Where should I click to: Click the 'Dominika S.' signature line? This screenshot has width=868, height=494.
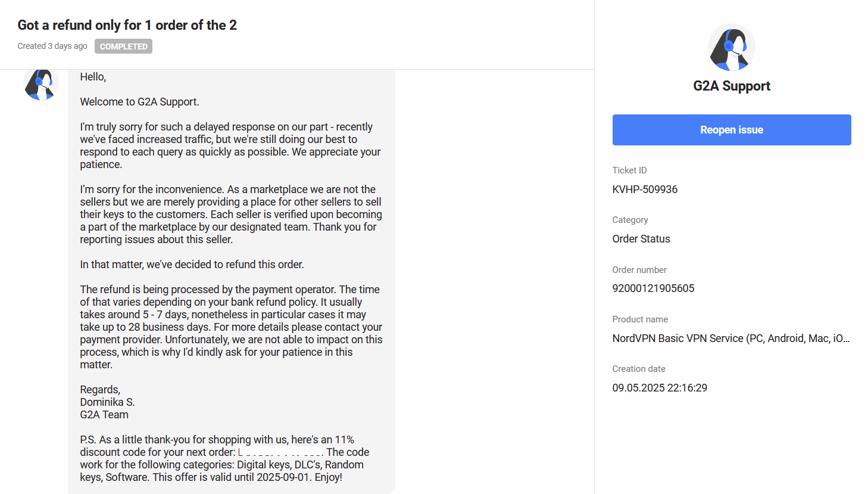[108, 402]
